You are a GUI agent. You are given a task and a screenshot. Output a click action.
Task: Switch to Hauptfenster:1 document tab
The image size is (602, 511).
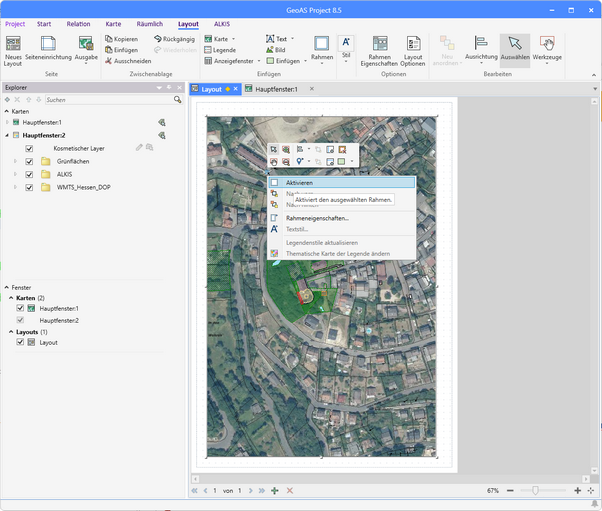276,89
